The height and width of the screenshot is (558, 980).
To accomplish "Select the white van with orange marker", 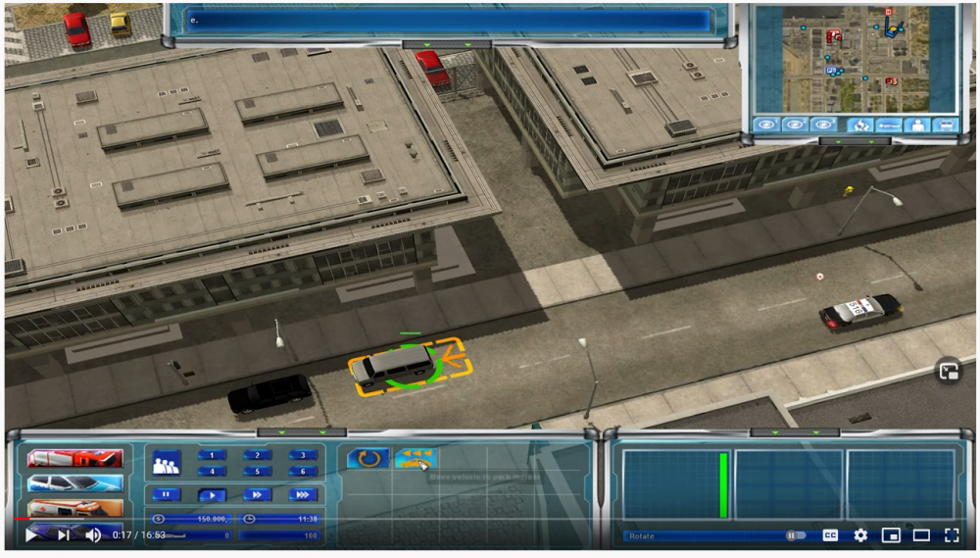I will (x=393, y=366).
